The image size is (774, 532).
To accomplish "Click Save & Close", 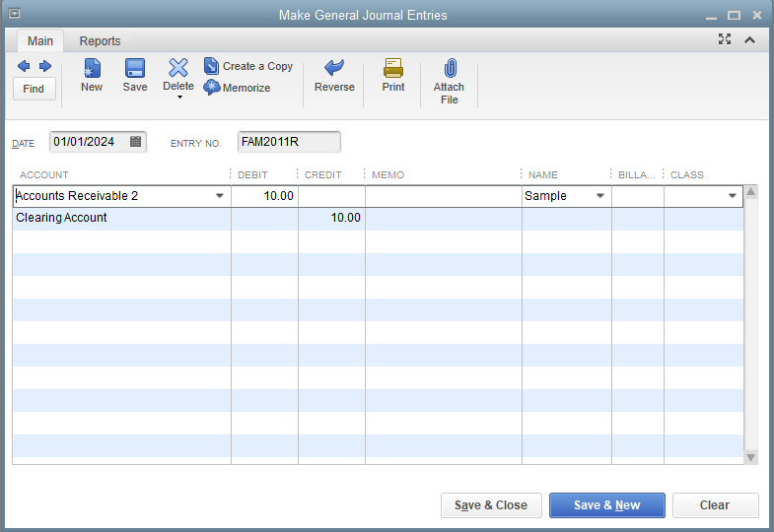I will (491, 505).
